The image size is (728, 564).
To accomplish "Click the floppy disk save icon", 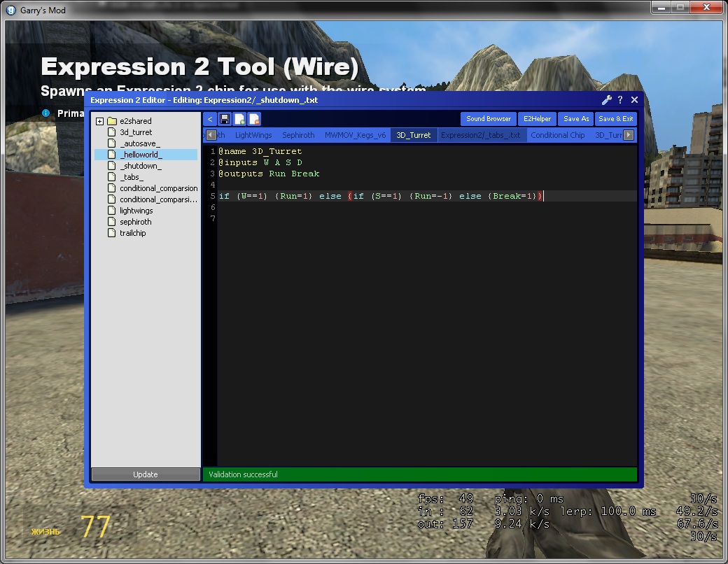I will pyautogui.click(x=225, y=119).
